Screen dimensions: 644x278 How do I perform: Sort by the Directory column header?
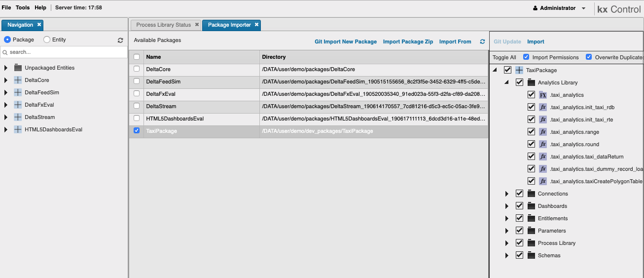click(x=374, y=57)
